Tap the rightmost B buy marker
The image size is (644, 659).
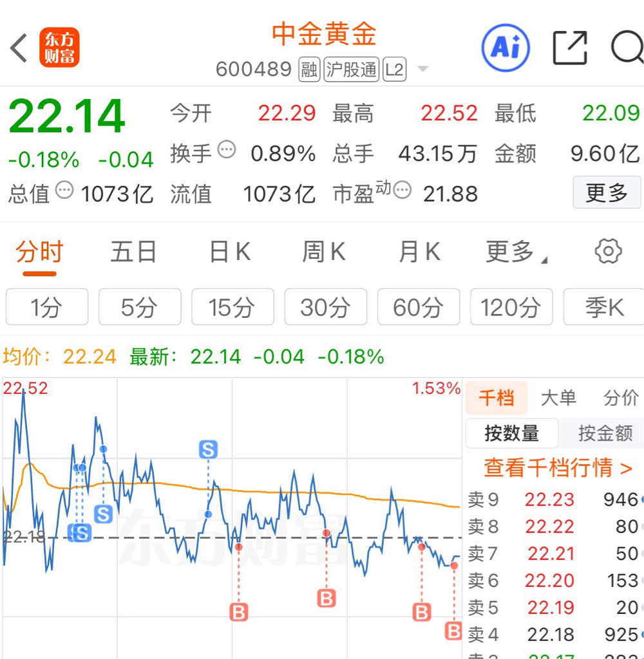pos(453,631)
